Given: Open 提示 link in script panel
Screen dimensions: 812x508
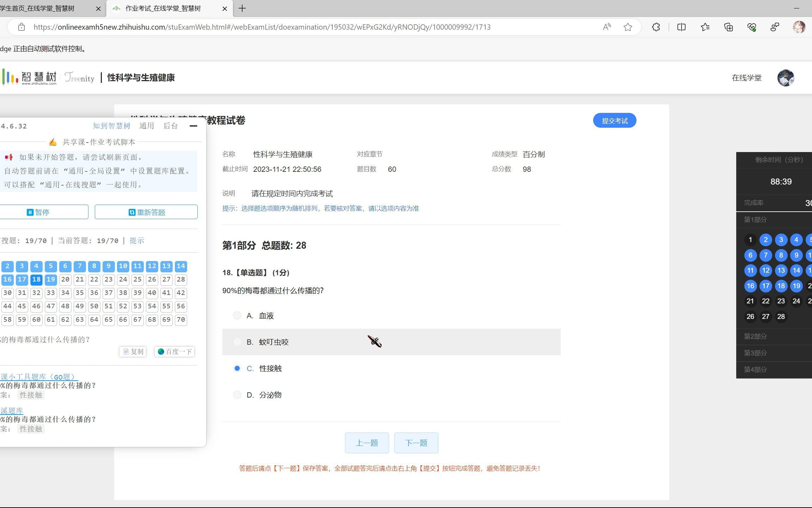Looking at the screenshot, I should tap(137, 241).
